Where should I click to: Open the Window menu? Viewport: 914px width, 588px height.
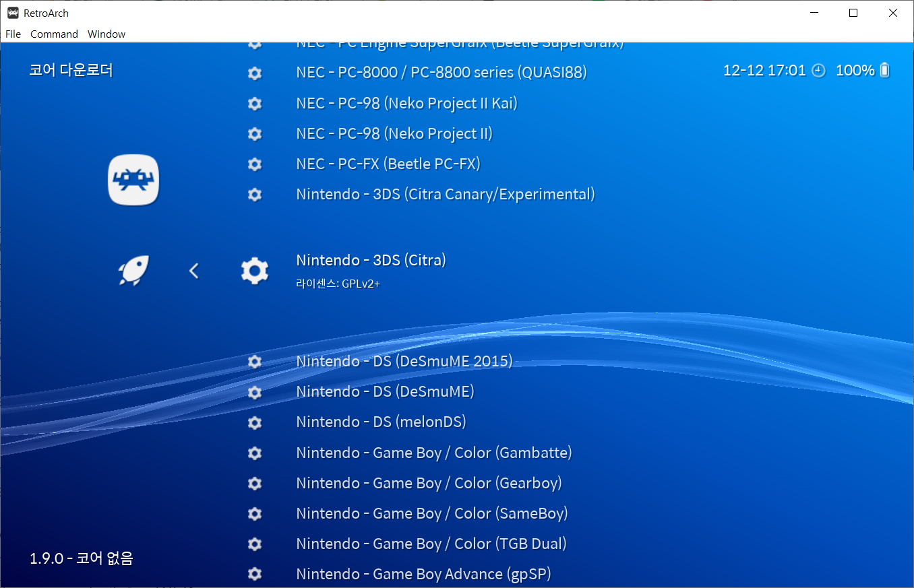[x=106, y=34]
